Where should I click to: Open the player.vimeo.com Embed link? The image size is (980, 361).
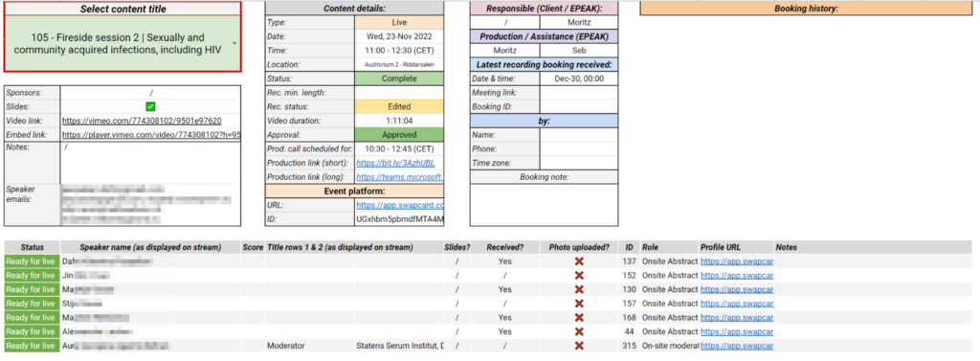[x=151, y=134]
